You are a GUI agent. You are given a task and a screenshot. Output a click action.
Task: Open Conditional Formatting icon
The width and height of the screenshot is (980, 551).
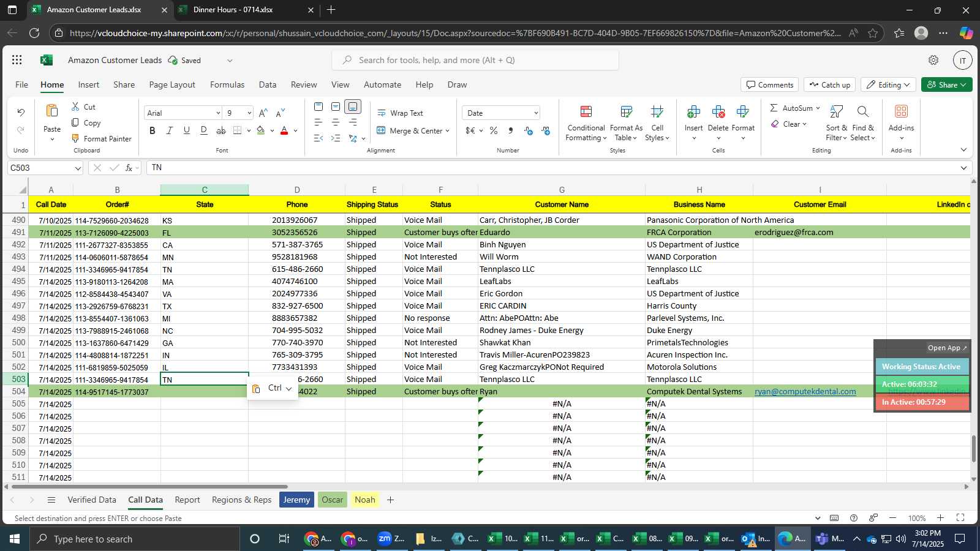[x=586, y=111]
